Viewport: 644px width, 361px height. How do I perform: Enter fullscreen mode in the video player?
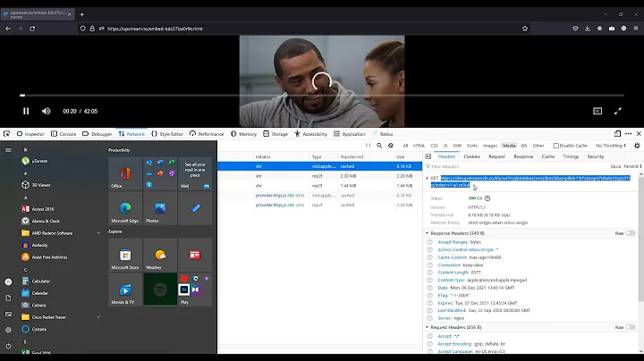pos(618,111)
